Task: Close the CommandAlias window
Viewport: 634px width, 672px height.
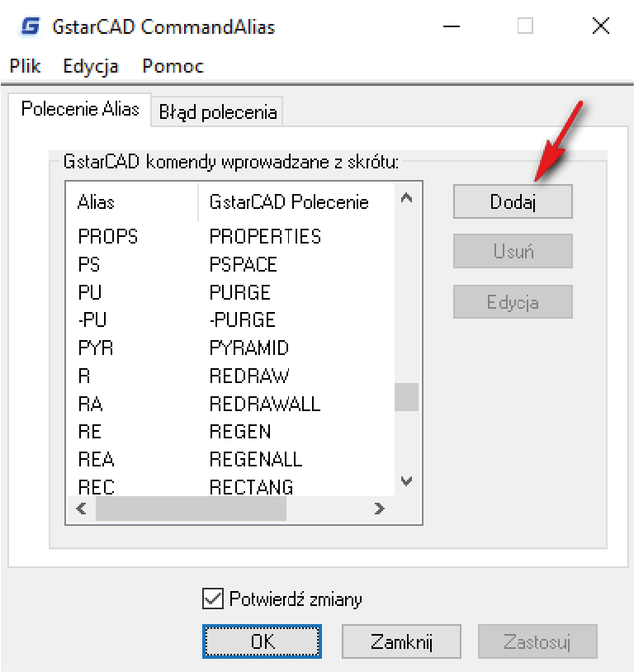Action: [600, 26]
